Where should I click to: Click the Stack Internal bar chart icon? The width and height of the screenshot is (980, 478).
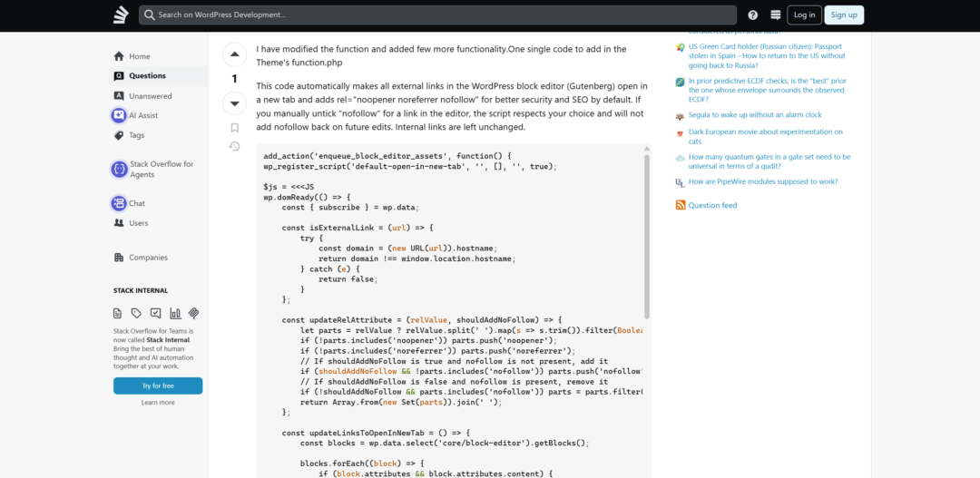[x=175, y=313]
